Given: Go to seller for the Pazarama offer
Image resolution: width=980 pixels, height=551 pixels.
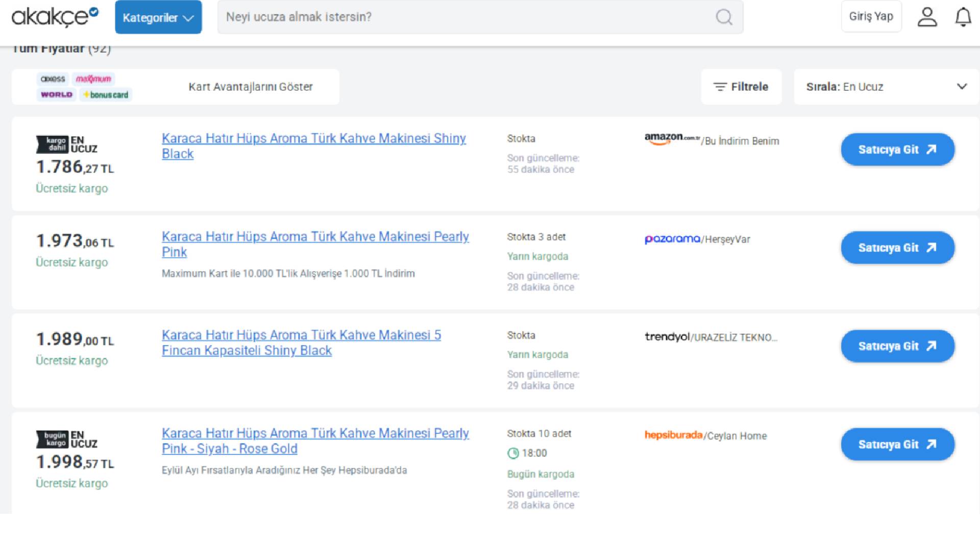Looking at the screenshot, I should click(x=898, y=248).
